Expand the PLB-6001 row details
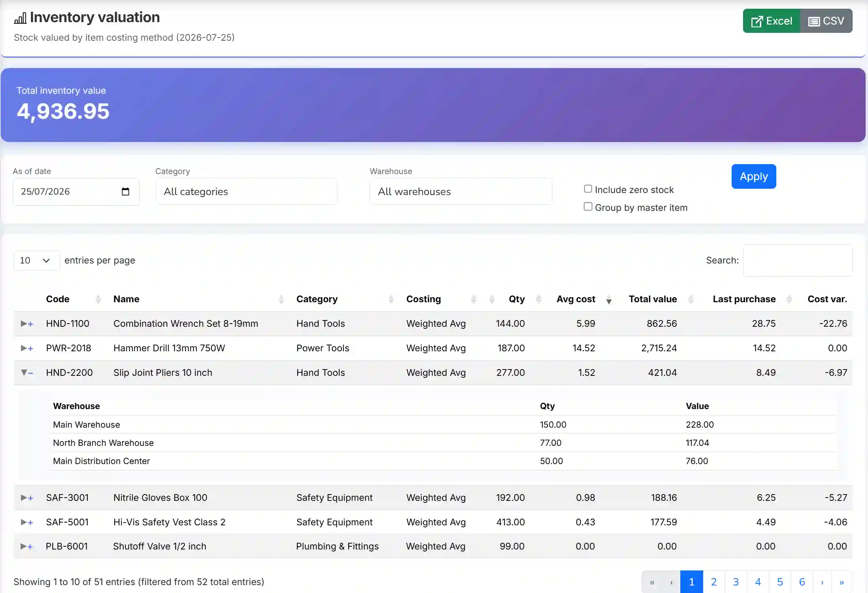868x593 pixels. coord(26,546)
